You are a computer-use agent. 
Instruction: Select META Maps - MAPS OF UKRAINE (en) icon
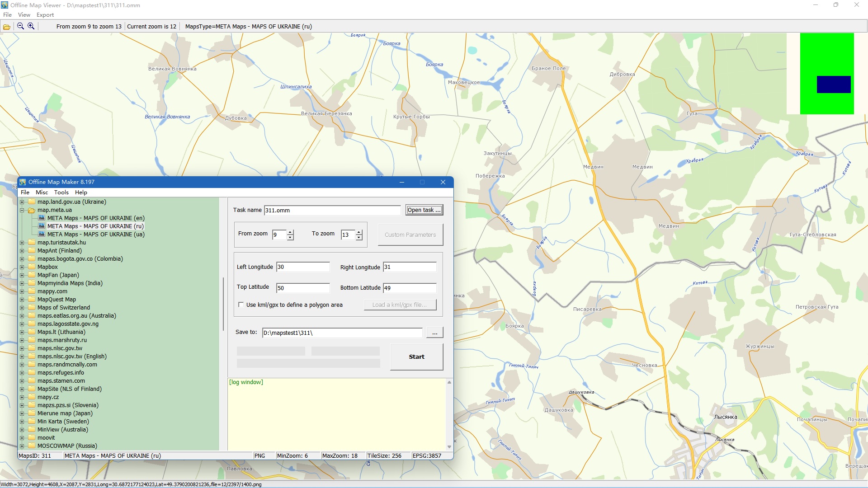[x=42, y=218]
